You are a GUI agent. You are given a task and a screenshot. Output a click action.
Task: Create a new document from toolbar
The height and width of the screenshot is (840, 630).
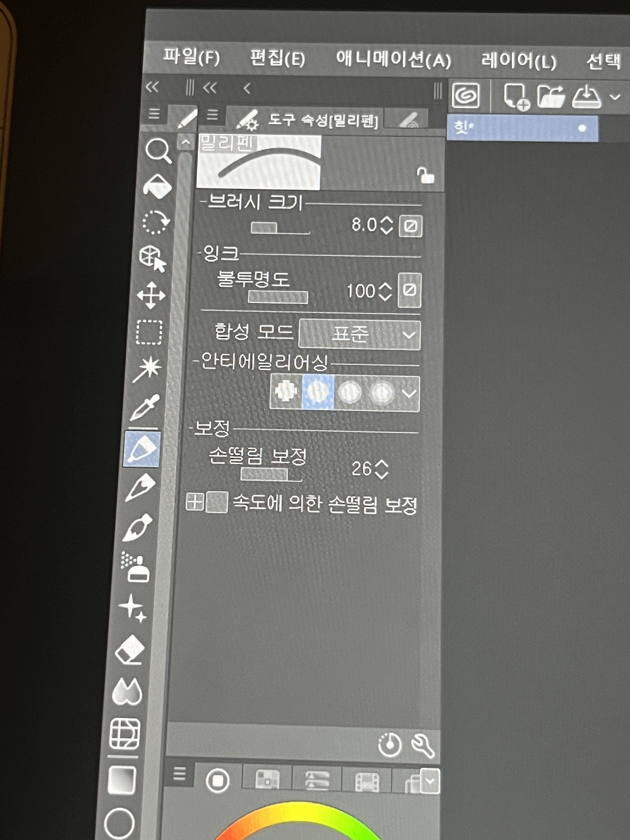point(516,96)
